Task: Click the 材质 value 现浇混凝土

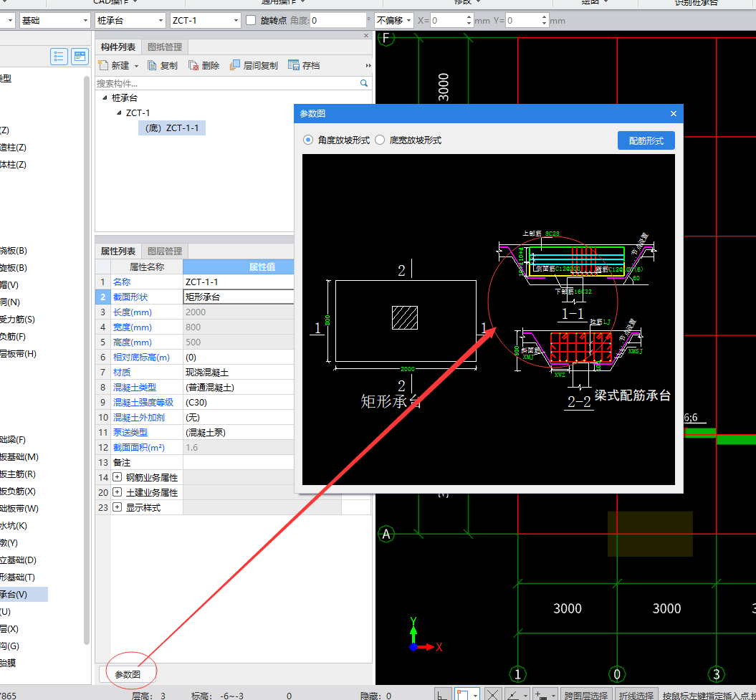Action: [x=239, y=372]
